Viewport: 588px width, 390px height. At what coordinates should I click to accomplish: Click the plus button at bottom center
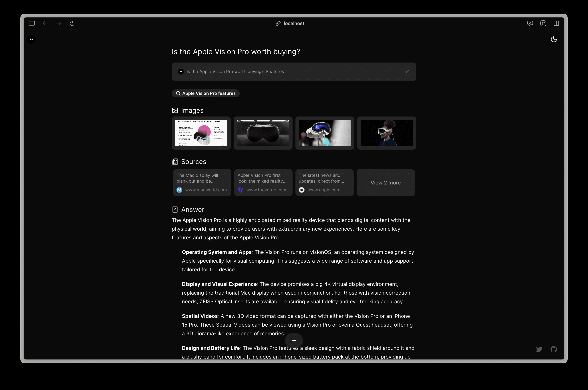pyautogui.click(x=294, y=340)
